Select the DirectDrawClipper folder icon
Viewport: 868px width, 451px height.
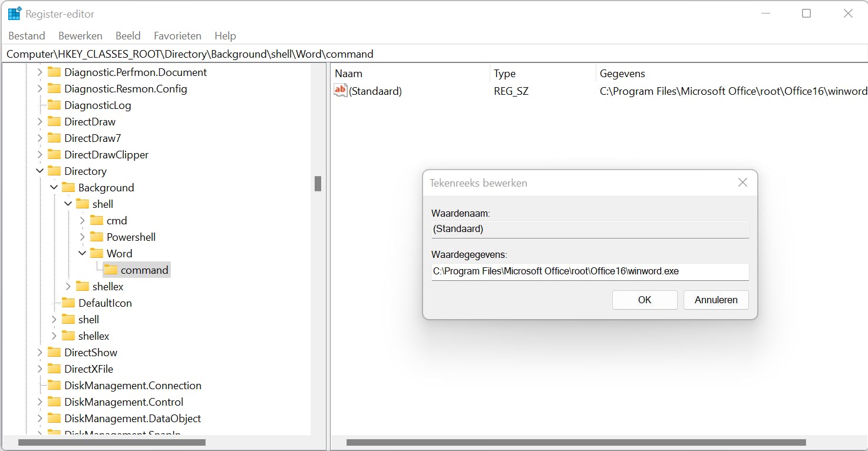point(54,155)
